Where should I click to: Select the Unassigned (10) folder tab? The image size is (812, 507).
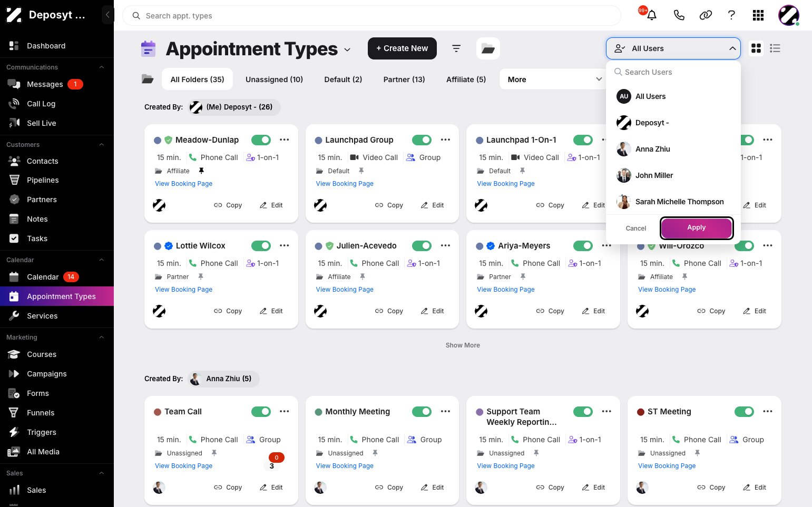(x=274, y=79)
